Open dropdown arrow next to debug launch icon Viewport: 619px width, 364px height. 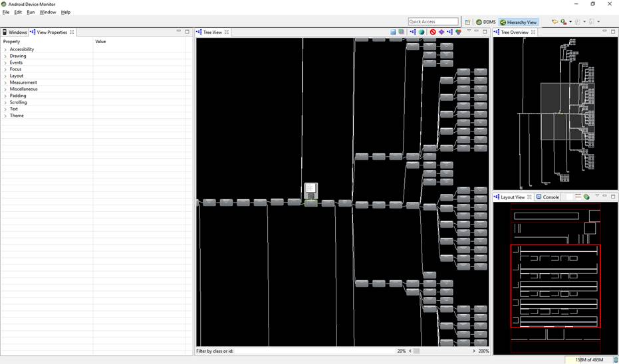(570, 22)
